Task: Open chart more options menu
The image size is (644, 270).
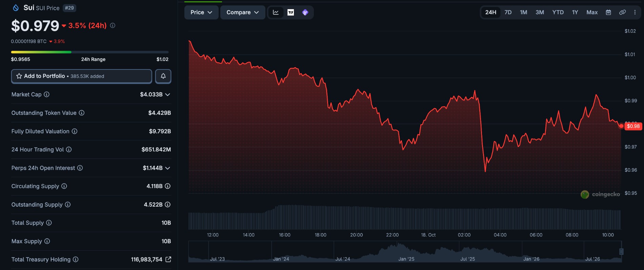Action: 635,12
